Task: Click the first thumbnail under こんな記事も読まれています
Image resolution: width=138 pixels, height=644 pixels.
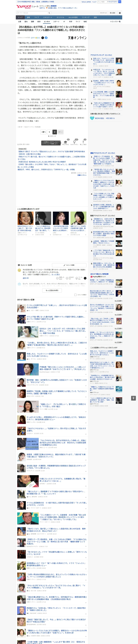Action: pos(25,218)
